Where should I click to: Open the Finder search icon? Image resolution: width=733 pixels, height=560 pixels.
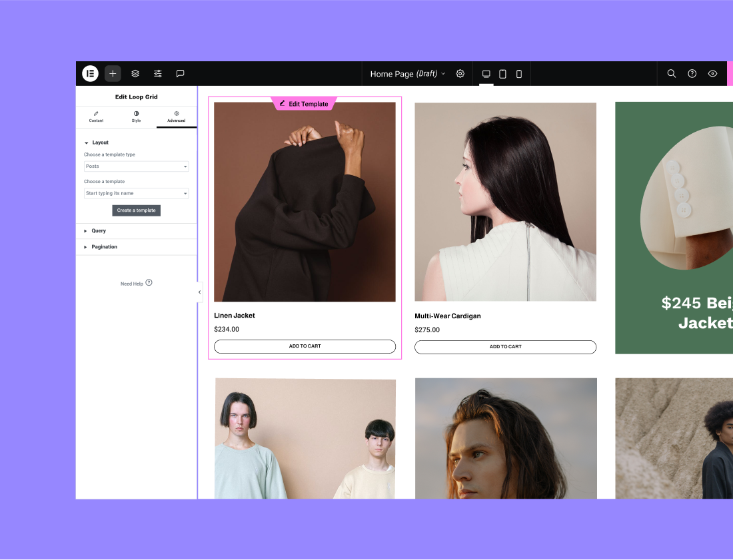coord(672,74)
